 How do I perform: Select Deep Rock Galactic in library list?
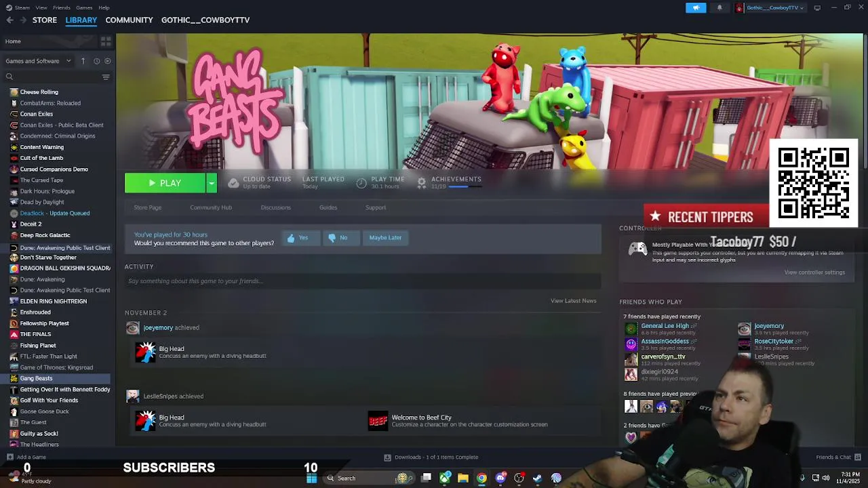(x=45, y=235)
